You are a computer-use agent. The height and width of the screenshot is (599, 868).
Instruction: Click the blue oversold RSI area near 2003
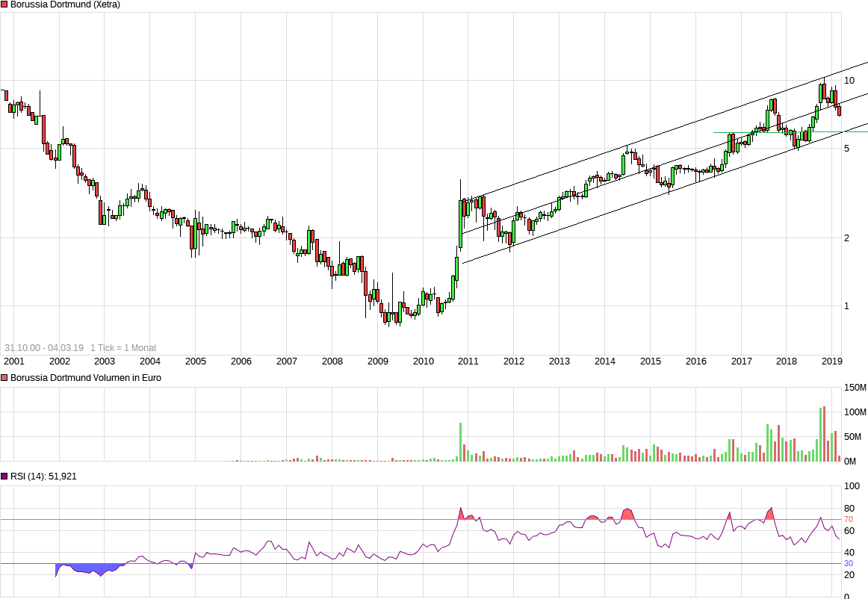click(x=91, y=568)
